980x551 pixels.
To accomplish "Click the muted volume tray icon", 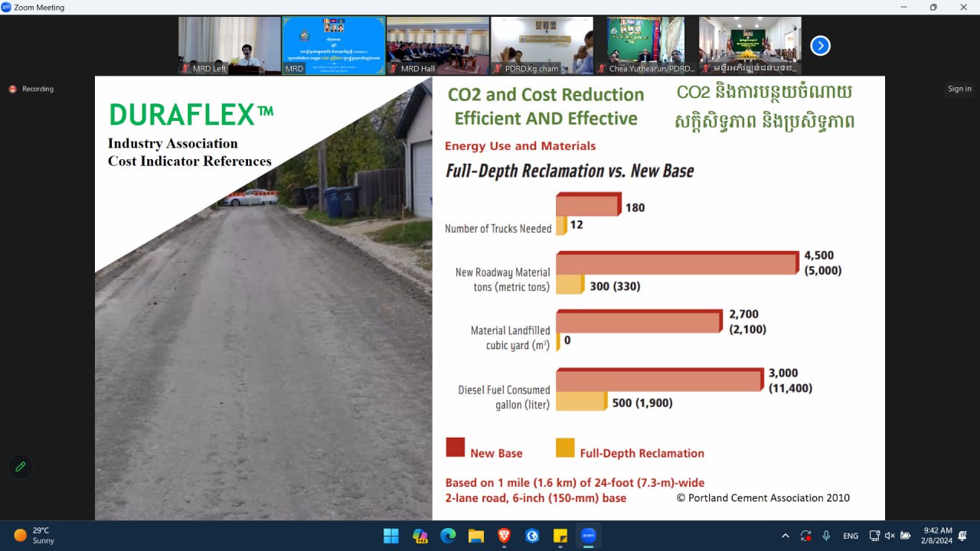I will coord(890,536).
